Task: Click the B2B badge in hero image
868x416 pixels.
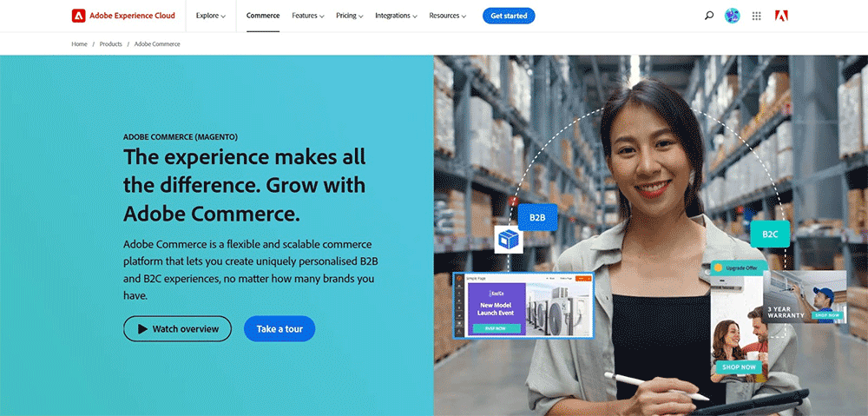Action: click(x=537, y=217)
